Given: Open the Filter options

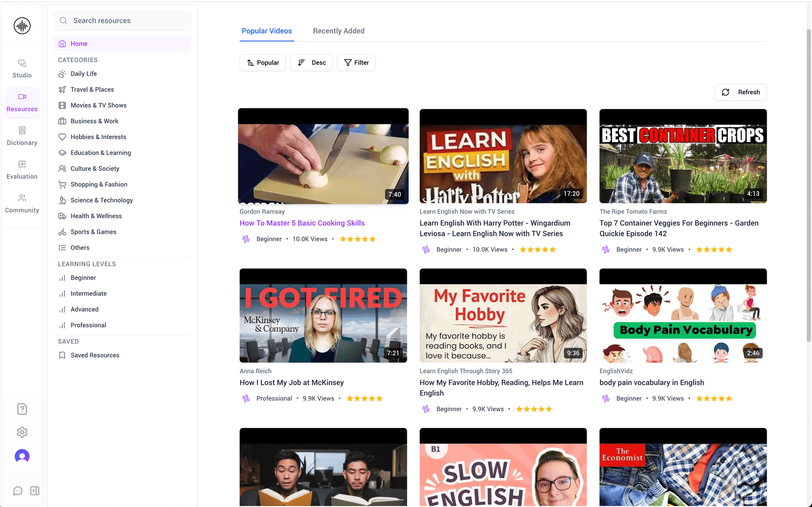Looking at the screenshot, I should [x=356, y=63].
